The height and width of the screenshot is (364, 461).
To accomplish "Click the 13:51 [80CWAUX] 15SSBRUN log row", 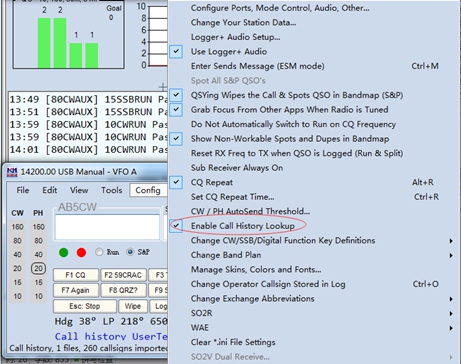I will pos(88,112).
